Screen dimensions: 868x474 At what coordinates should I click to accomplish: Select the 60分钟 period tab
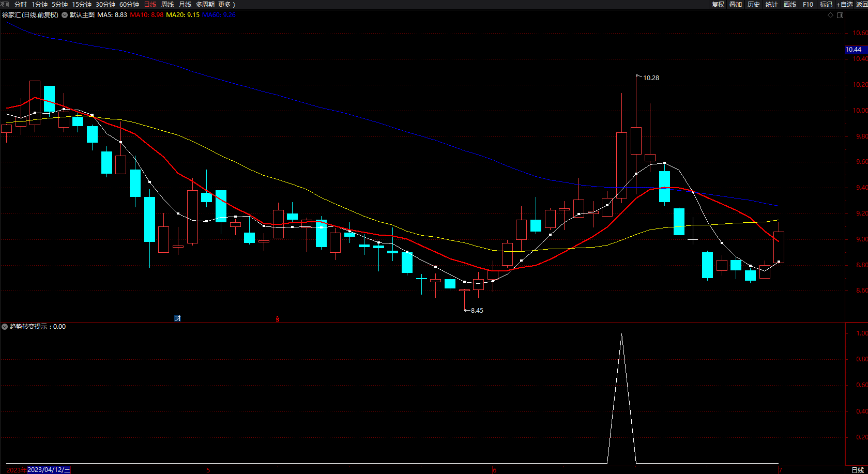pyautogui.click(x=129, y=4)
